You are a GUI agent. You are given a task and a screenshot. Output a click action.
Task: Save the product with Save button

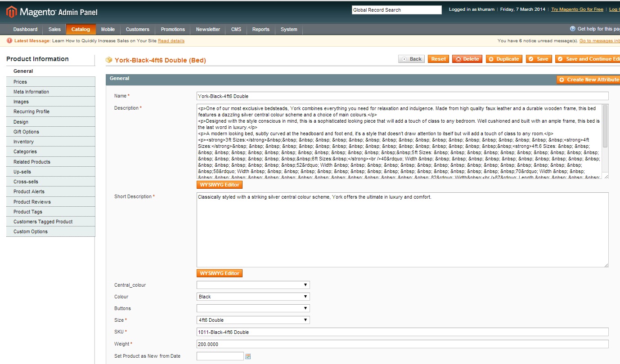pos(539,59)
